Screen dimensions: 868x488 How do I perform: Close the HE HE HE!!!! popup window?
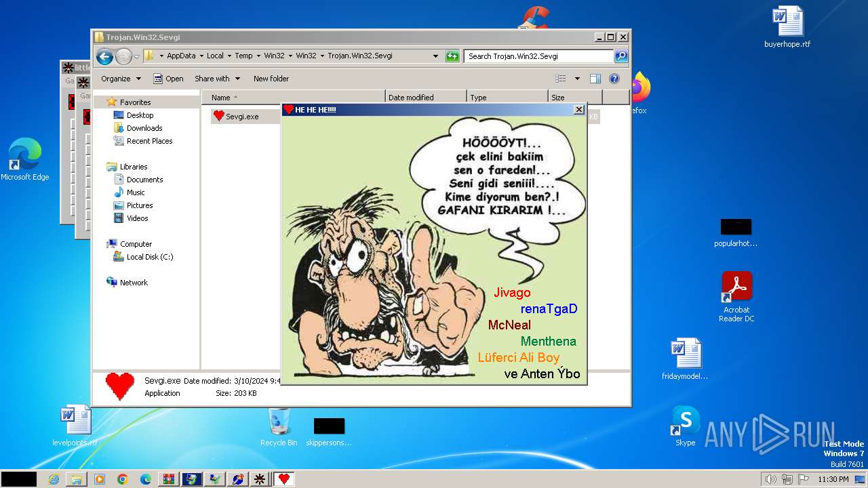579,109
